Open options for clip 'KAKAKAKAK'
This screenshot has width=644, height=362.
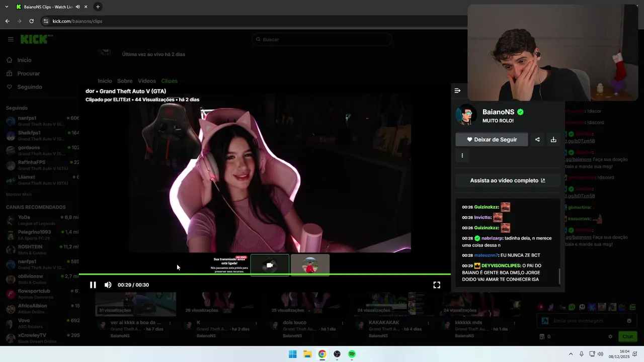tap(429, 323)
